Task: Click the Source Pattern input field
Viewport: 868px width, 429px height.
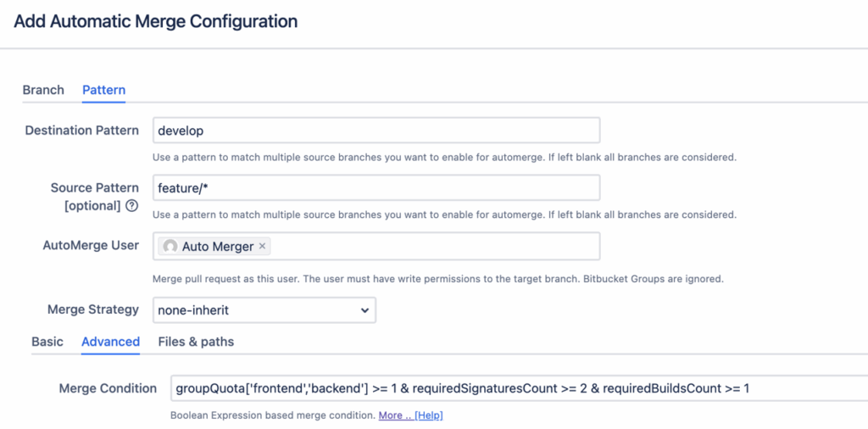Action: click(376, 187)
